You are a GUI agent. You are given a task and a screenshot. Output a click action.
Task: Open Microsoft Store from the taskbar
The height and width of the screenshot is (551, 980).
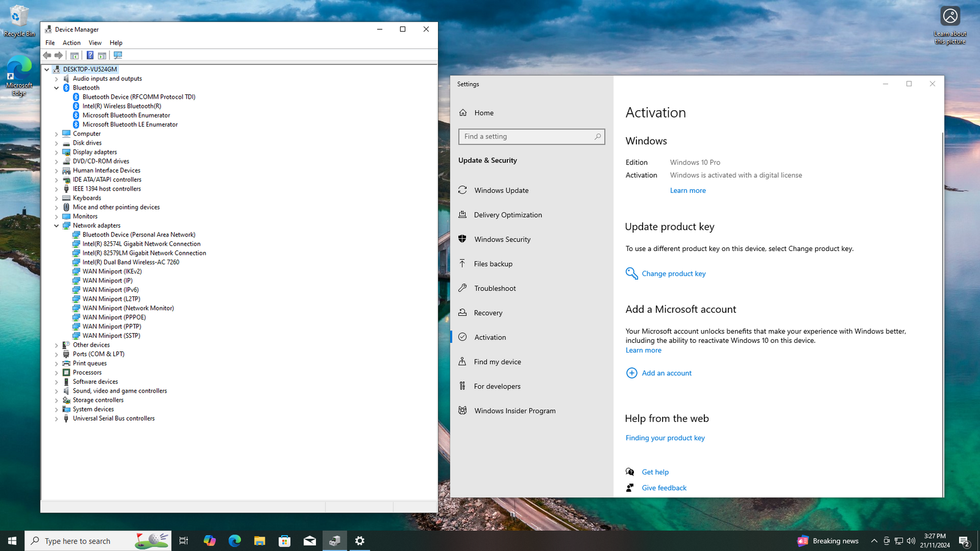(x=284, y=541)
